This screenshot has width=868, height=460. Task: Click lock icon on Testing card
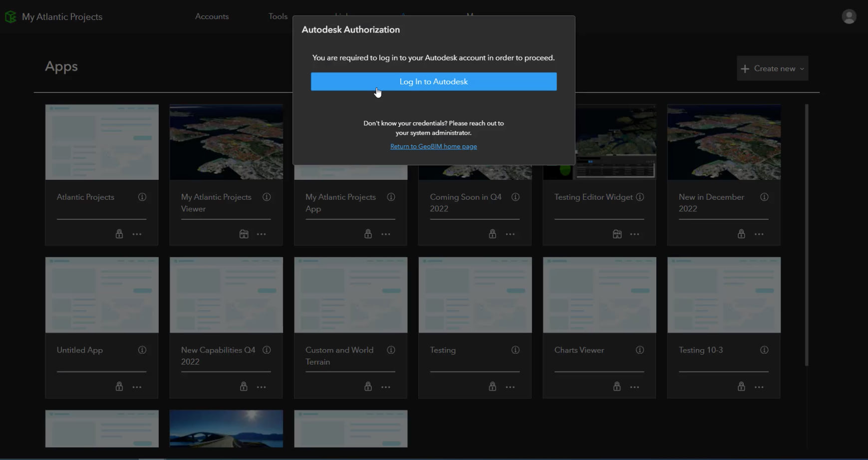[x=492, y=387]
